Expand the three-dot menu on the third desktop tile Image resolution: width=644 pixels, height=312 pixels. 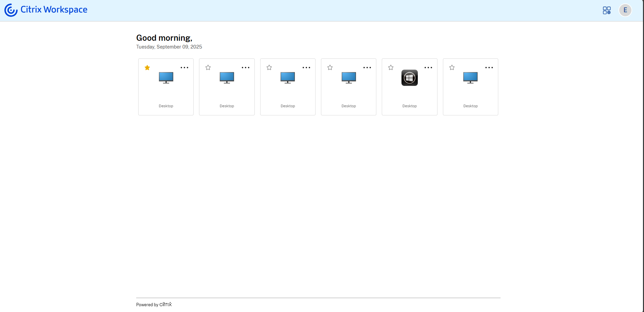(306, 68)
